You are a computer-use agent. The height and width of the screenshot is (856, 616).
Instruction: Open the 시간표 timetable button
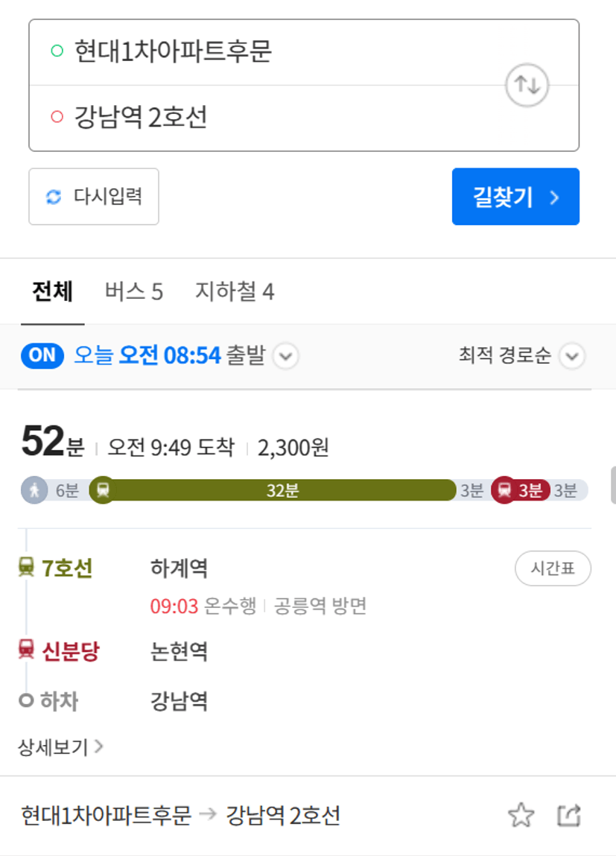tap(553, 568)
